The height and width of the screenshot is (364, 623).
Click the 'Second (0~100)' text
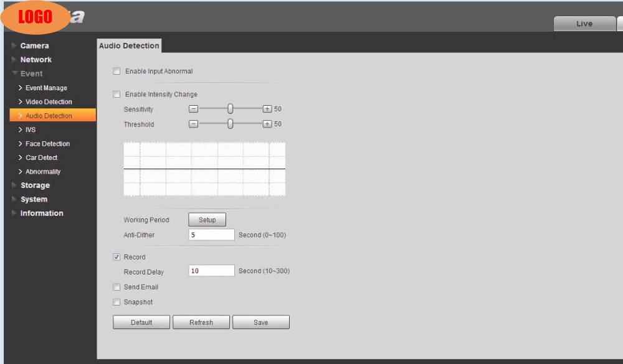[262, 235]
